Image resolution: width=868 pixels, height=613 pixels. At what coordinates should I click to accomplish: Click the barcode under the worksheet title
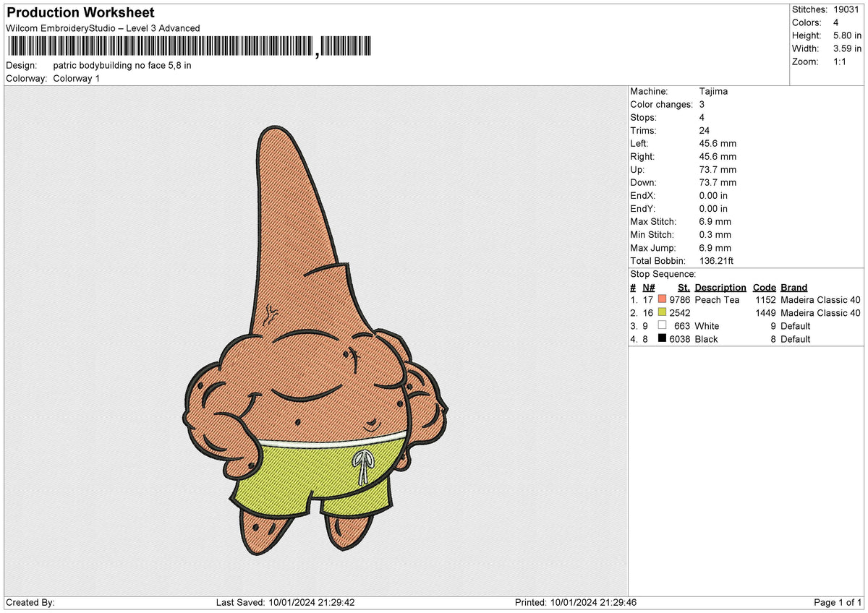[x=189, y=46]
